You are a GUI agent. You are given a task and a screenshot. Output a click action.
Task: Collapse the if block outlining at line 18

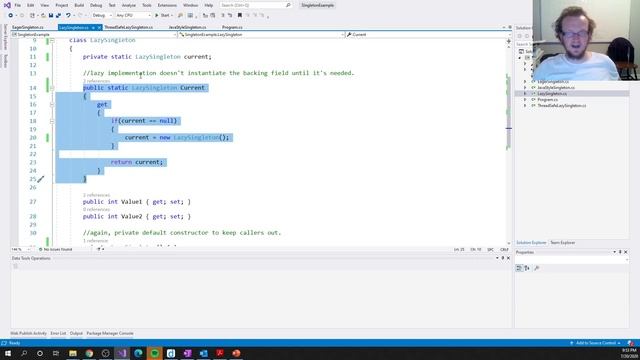pyautogui.click(x=52, y=121)
